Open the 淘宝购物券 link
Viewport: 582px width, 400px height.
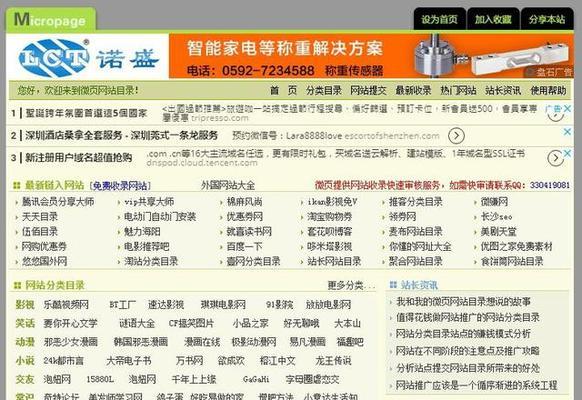point(330,217)
